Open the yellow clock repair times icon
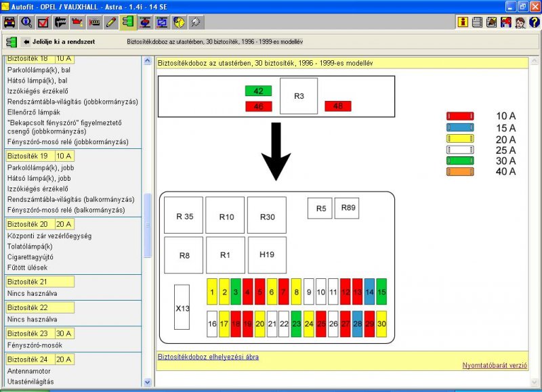Image resolution: width=542 pixels, height=392 pixels. pyautogui.click(x=179, y=22)
